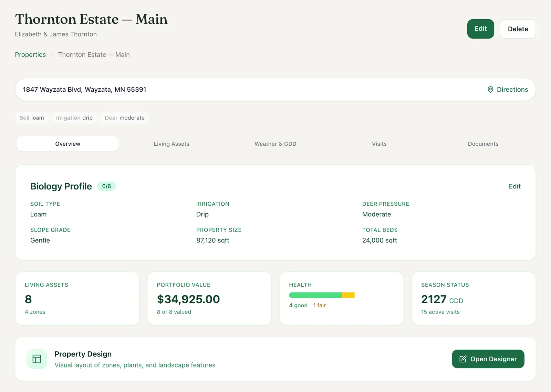Click the pencil icon in Open Designer
The height and width of the screenshot is (392, 551).
pyautogui.click(x=463, y=359)
